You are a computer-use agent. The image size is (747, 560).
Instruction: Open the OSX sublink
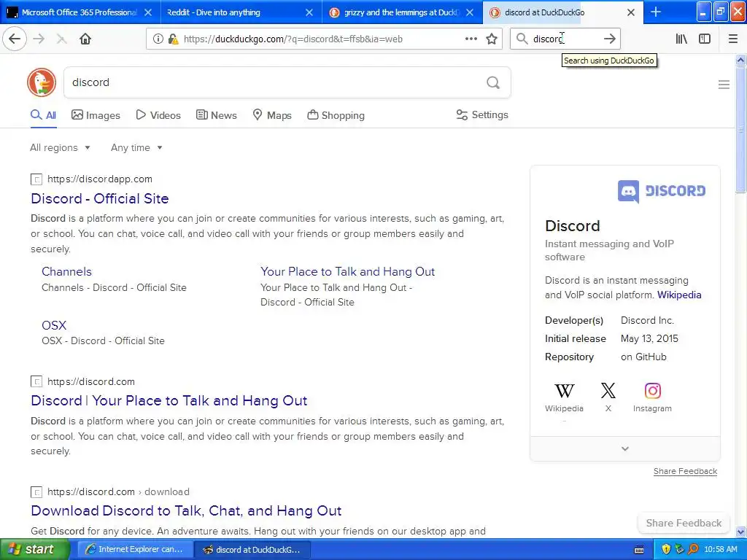(54, 325)
